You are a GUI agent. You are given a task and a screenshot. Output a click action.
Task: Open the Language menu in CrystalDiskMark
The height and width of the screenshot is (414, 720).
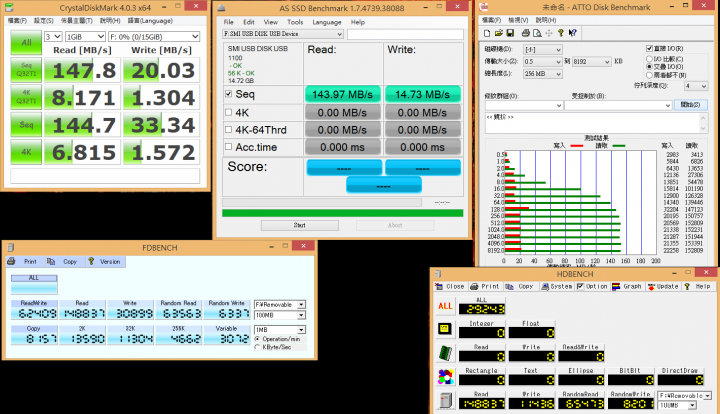pos(150,21)
